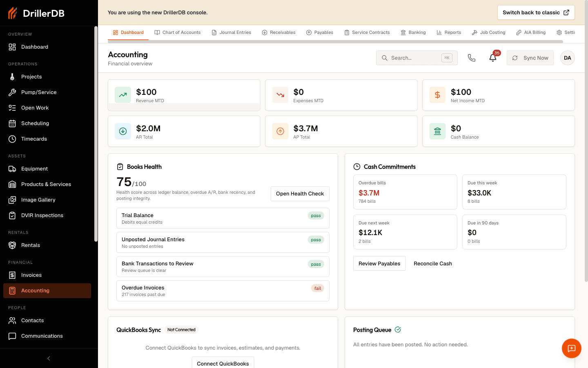
Task: Click the Review Payables button
Action: pos(379,264)
